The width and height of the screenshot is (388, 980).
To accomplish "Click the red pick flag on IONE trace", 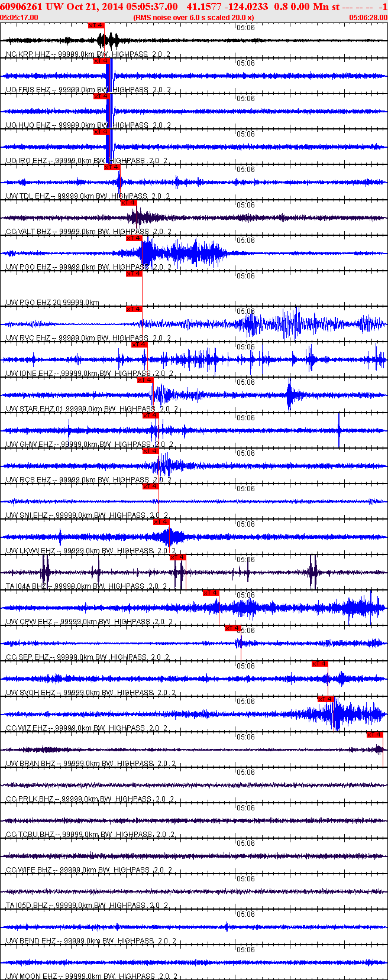I will [139, 345].
